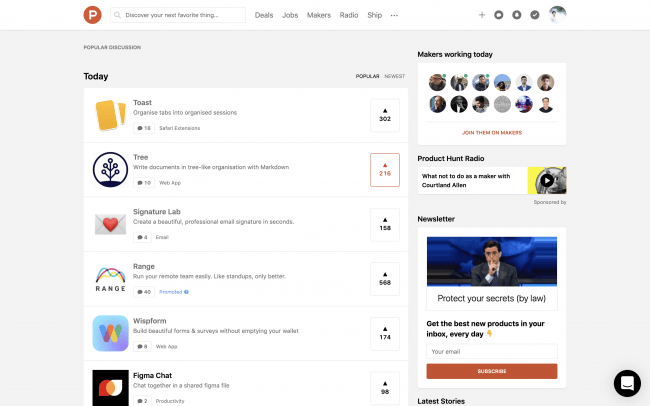The height and width of the screenshot is (406, 650).
Task: Click the Subscribe button
Action: pos(492,371)
